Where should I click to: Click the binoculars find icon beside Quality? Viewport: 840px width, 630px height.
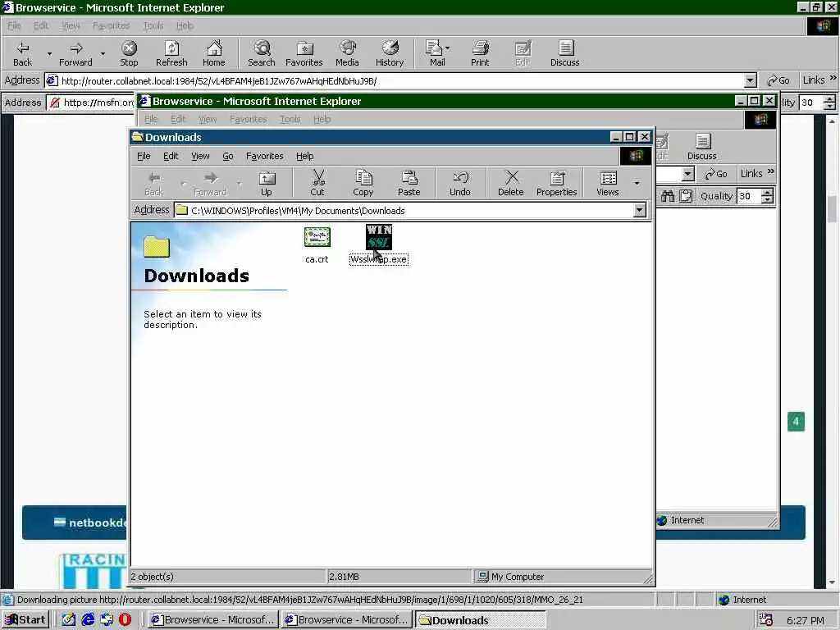tap(668, 196)
